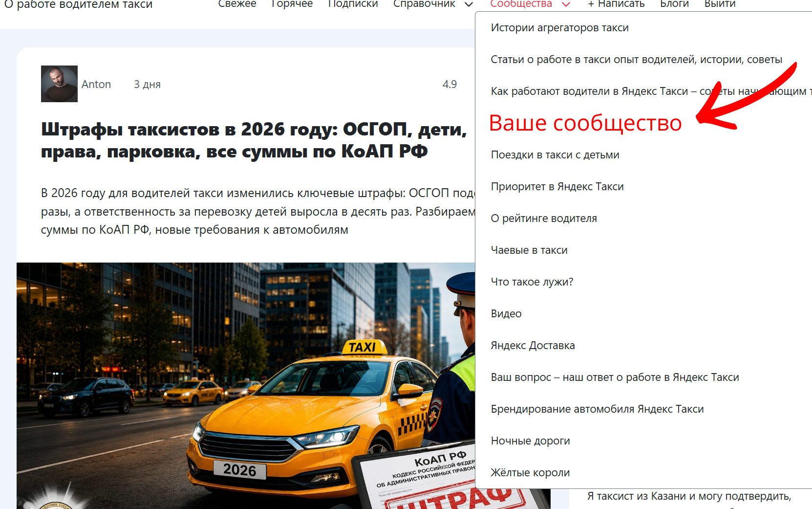Open the Горячее section
812x509 pixels.
pos(292,4)
